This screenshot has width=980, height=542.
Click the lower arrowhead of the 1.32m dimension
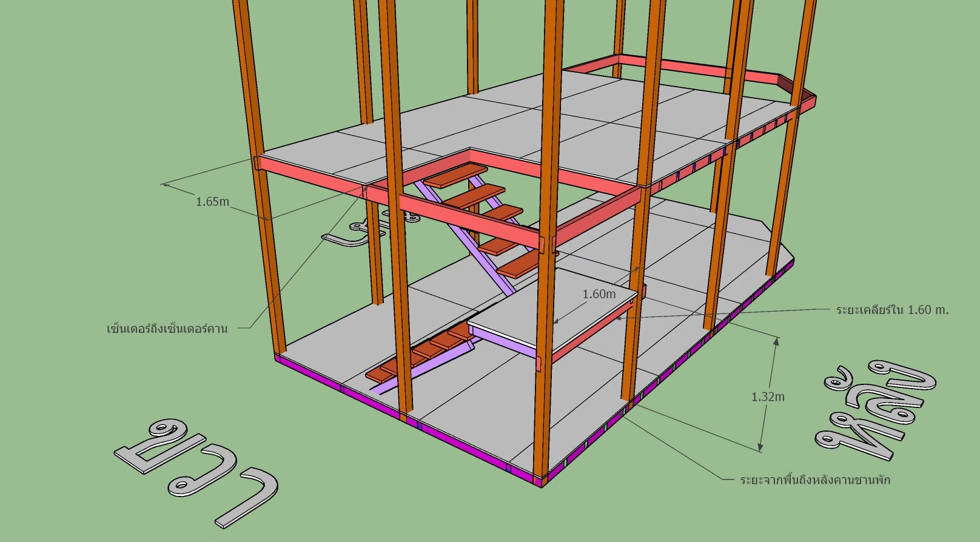pos(760,448)
